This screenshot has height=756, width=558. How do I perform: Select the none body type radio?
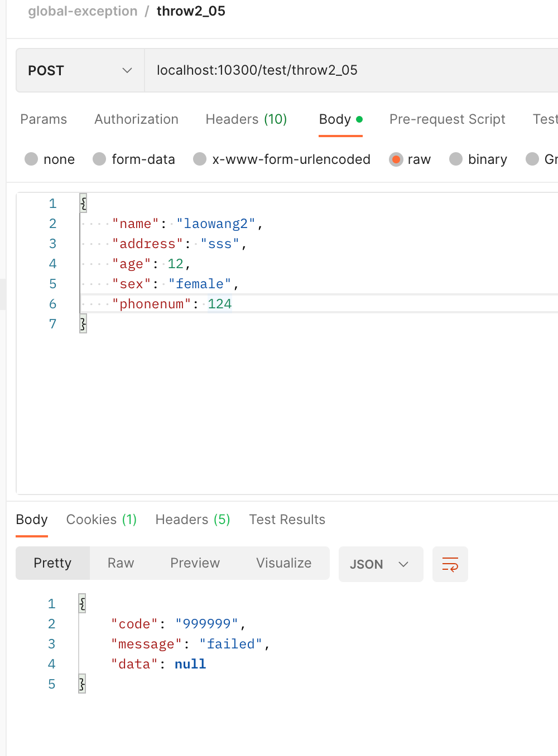click(32, 159)
